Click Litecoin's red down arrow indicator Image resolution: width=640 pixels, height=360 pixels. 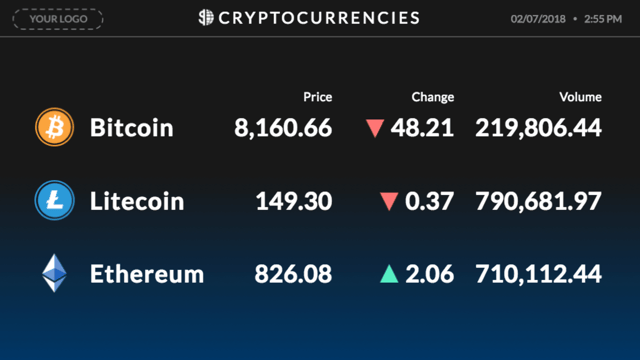pyautogui.click(x=389, y=201)
